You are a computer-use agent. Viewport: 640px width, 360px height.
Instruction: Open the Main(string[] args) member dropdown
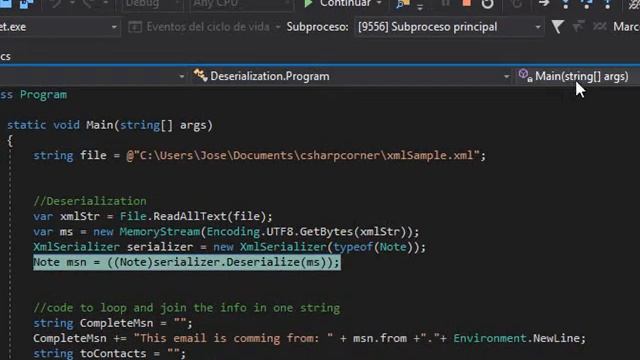click(581, 76)
